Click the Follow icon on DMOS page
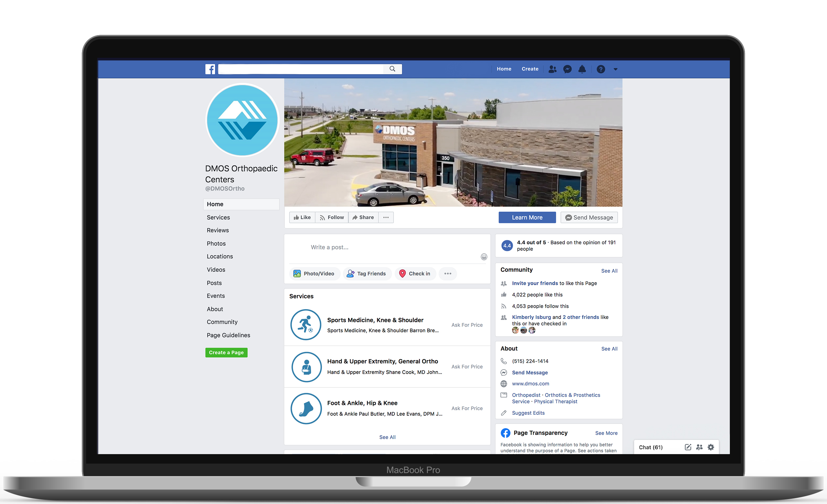Image resolution: width=827 pixels, height=504 pixels. pos(331,217)
